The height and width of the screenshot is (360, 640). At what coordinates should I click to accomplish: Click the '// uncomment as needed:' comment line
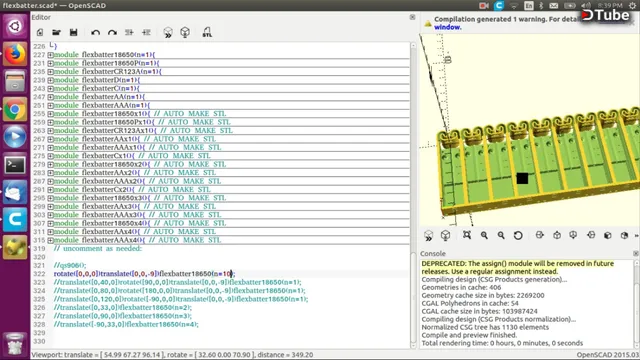pyautogui.click(x=98, y=249)
